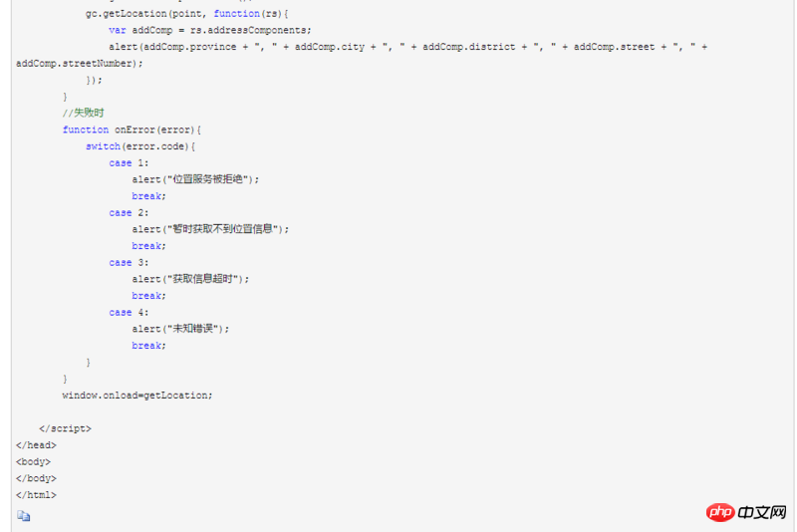Click the switch(error.code){ line

(140, 146)
